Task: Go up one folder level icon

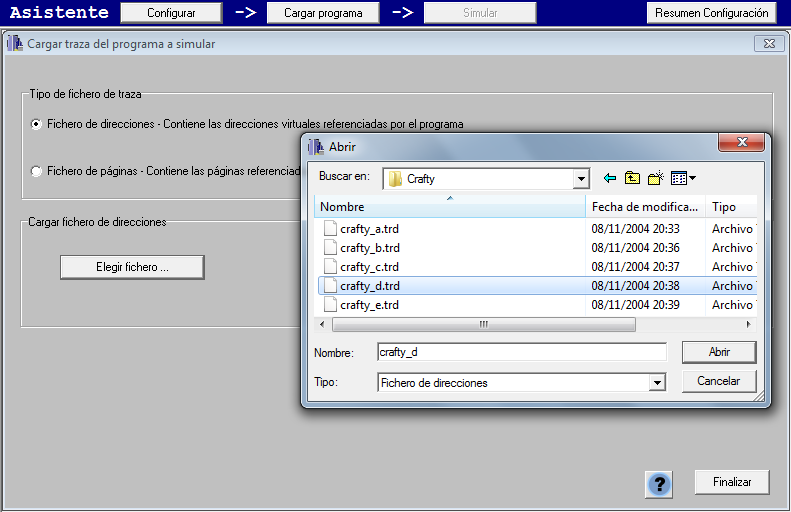Action: [632, 178]
